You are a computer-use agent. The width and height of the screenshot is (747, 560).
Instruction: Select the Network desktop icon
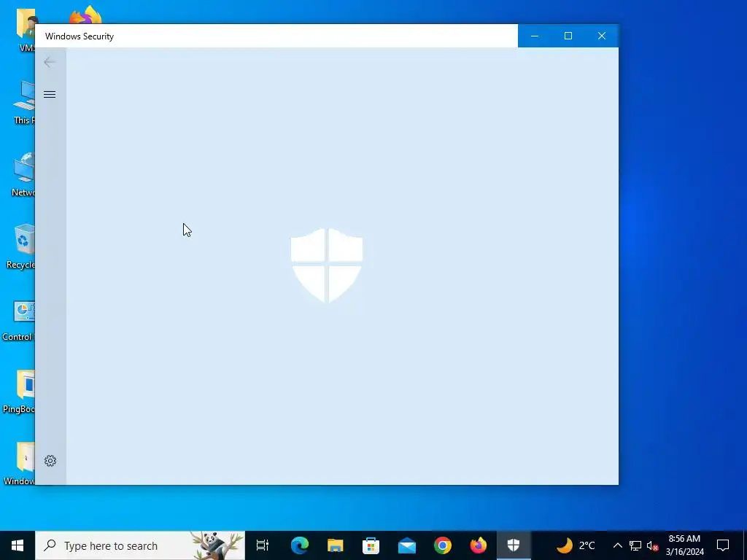pyautogui.click(x=23, y=175)
